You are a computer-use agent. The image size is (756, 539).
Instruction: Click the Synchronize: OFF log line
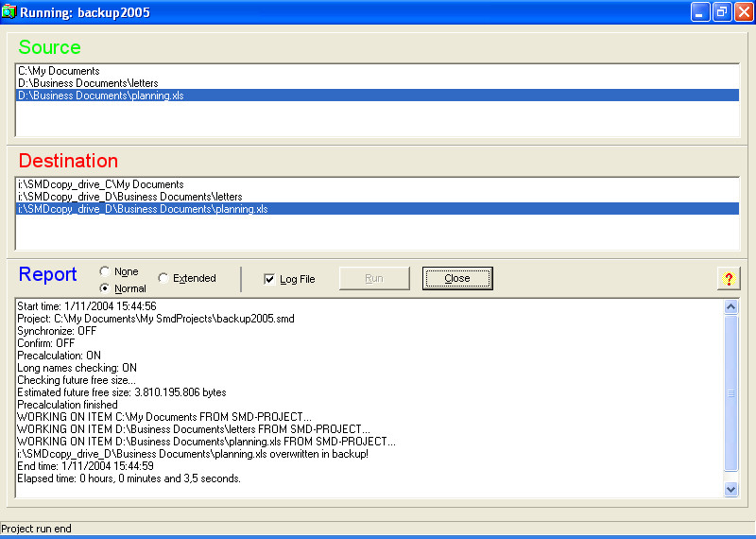coord(57,331)
